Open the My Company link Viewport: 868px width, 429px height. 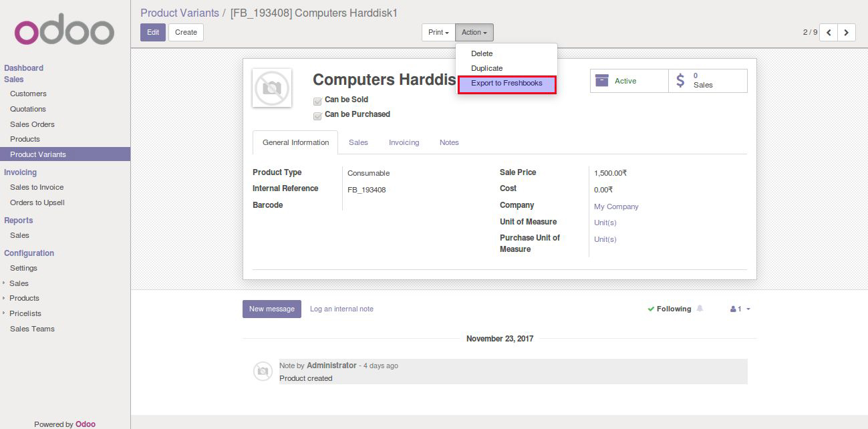(616, 206)
